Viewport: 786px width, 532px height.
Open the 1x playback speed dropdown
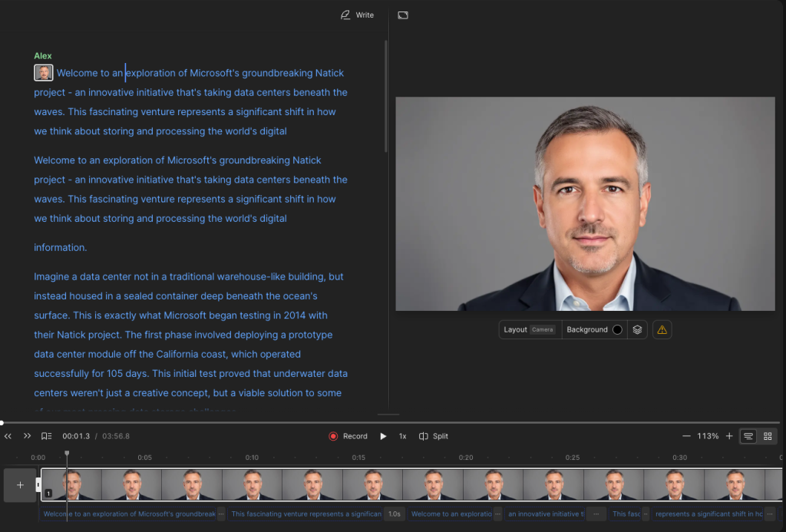click(x=402, y=436)
